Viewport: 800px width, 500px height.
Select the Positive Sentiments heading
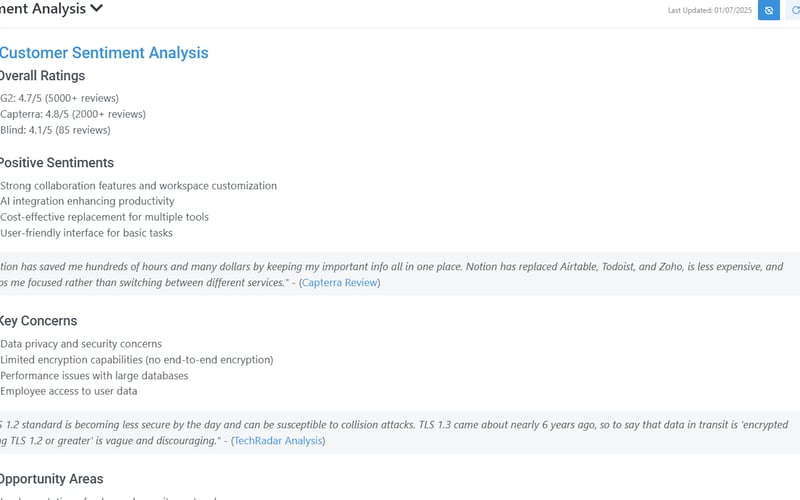(x=56, y=163)
